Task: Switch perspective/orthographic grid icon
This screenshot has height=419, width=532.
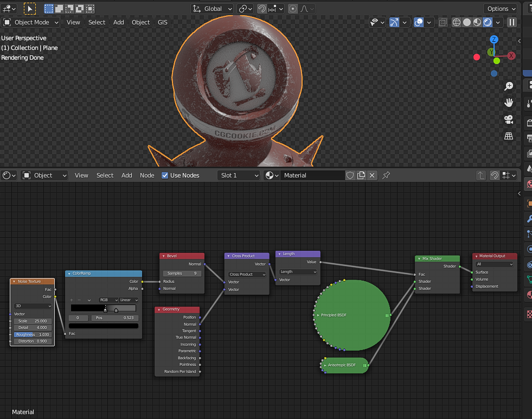Action: pyautogui.click(x=509, y=136)
